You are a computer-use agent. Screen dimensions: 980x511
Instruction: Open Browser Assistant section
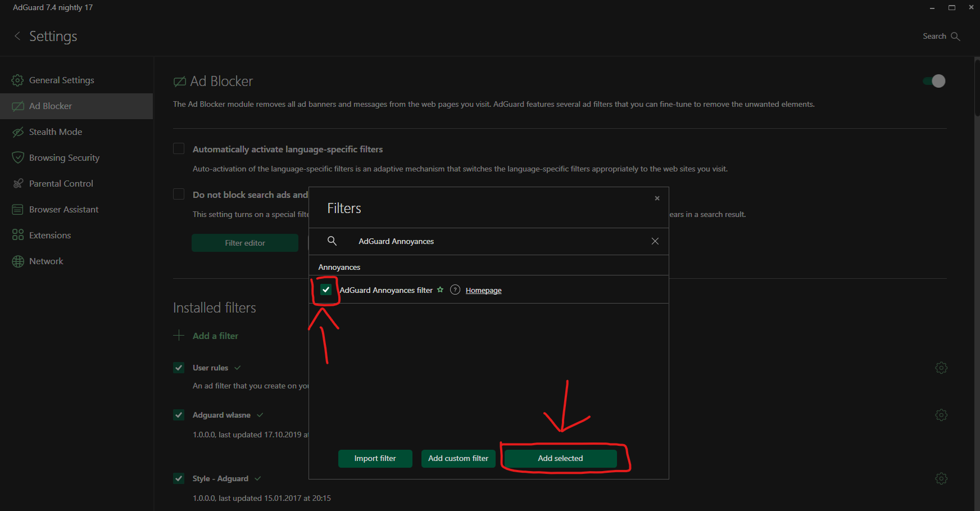coord(76,210)
